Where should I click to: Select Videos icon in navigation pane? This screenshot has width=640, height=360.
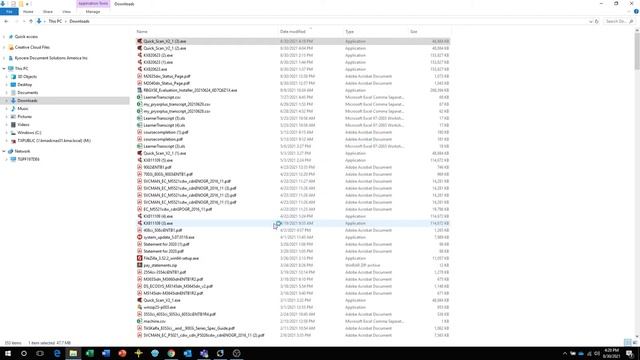click(13, 124)
